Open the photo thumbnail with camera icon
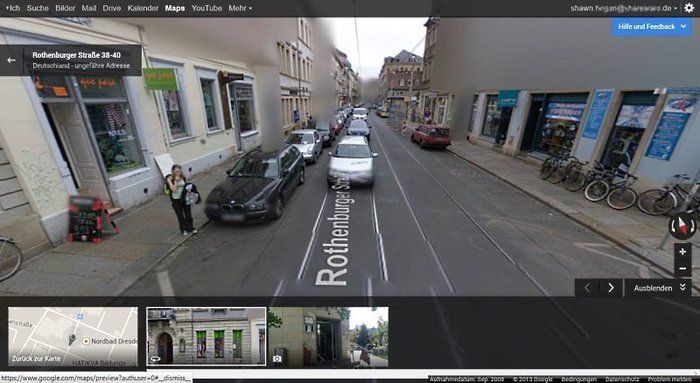This screenshot has width=700, height=383. click(329, 337)
